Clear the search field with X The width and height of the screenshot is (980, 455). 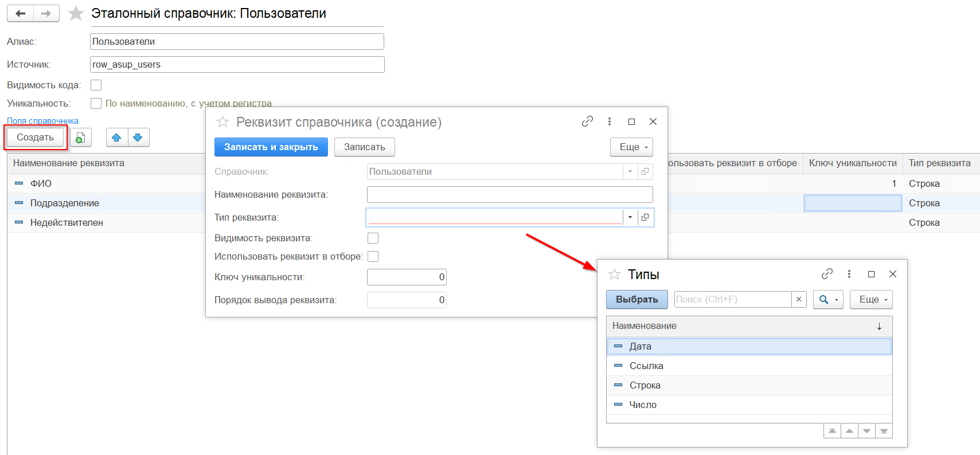click(x=799, y=300)
